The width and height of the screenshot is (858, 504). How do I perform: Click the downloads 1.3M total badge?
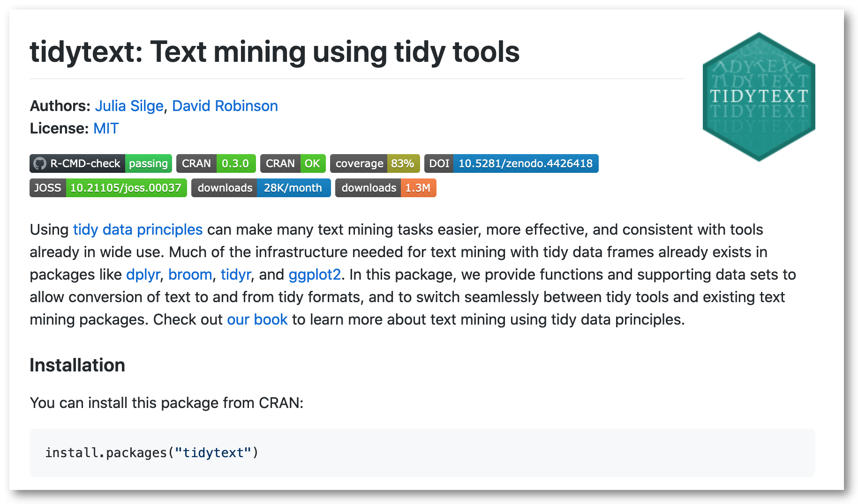[x=385, y=188]
